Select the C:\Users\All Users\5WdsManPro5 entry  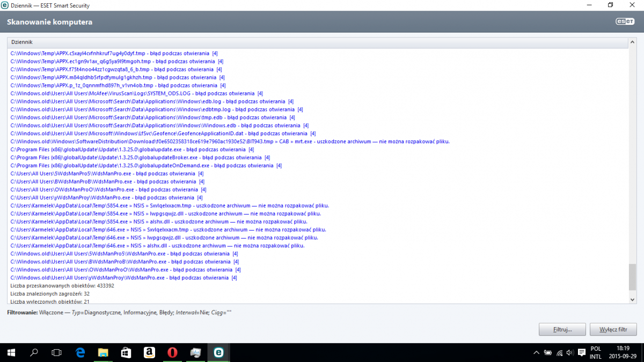107,174
